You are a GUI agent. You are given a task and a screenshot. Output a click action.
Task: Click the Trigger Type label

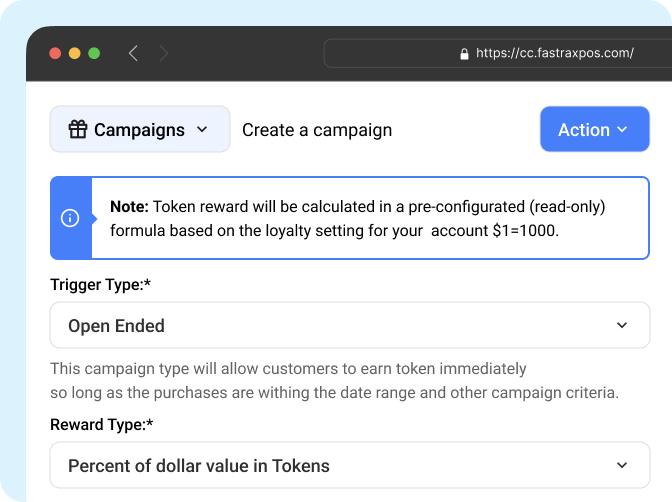(x=100, y=285)
